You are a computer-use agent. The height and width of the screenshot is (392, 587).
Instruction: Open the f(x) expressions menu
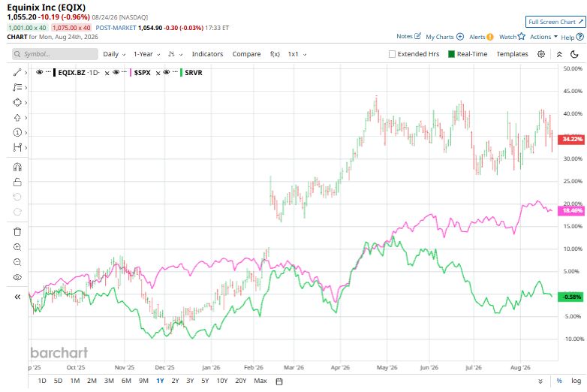[275, 54]
